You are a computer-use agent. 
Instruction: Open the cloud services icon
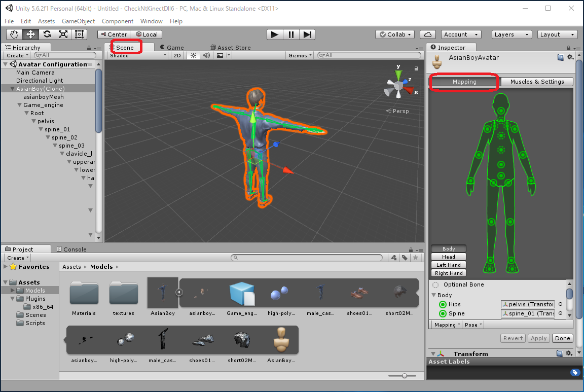(428, 34)
